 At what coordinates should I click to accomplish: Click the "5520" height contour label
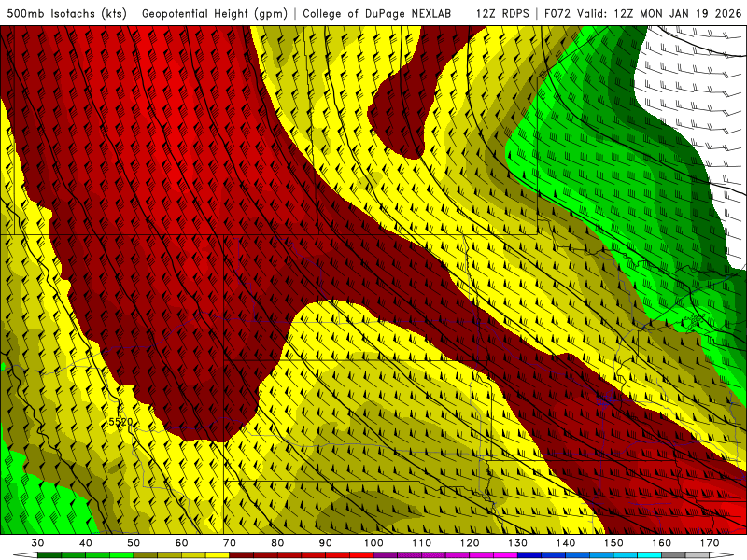click(x=120, y=422)
